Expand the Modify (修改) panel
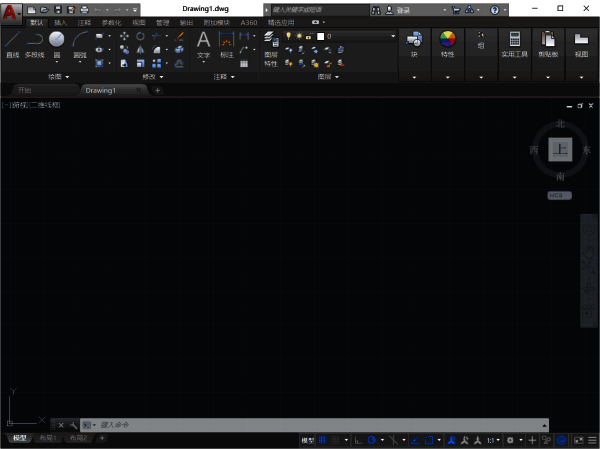The height and width of the screenshot is (449, 600). 153,77
